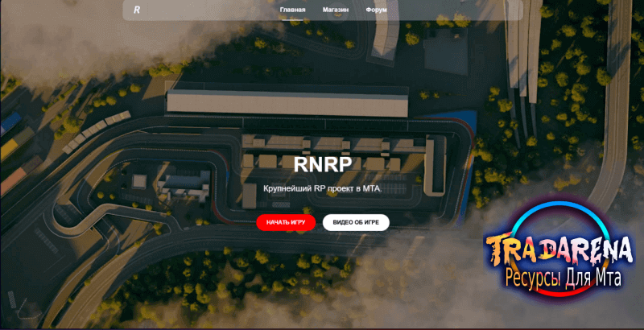This screenshot has width=644, height=330.
Task: Click the Крупнейший RP проект в МТА subtitle
Action: 323,189
